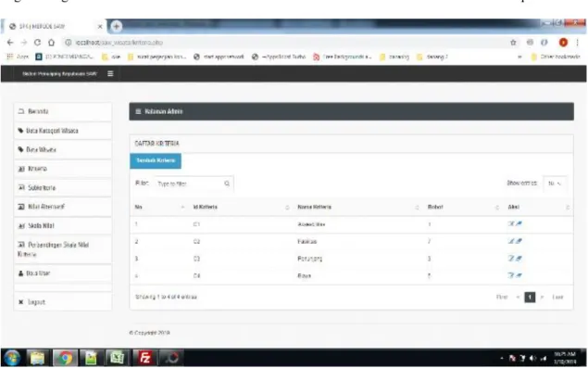Screen dimensions: 588x368
Task: Open the Other bookmarks folder
Action: click(x=556, y=57)
